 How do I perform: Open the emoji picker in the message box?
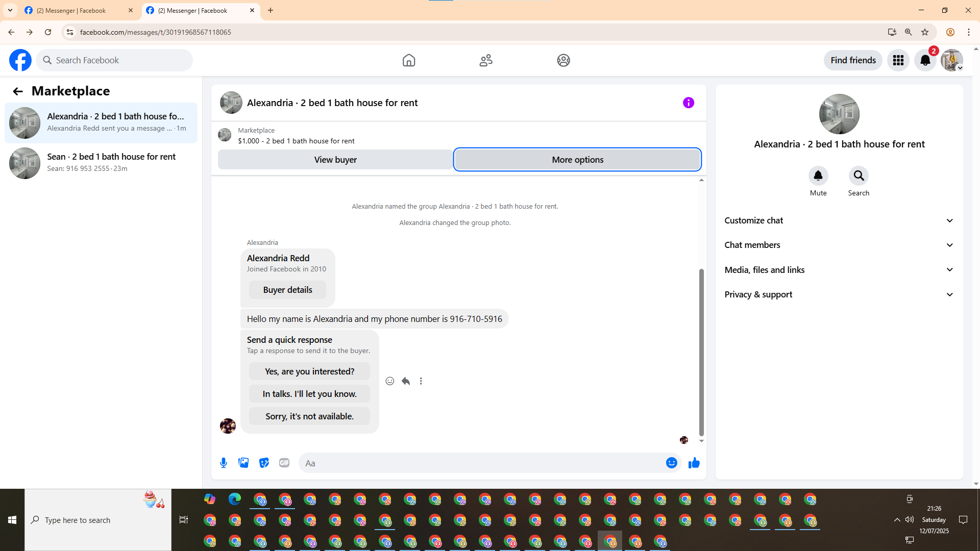(671, 463)
